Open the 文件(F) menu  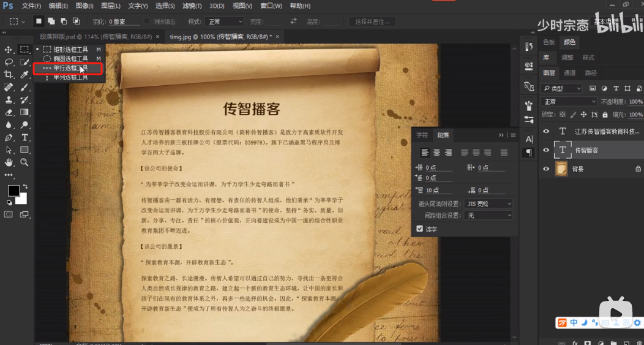31,6
